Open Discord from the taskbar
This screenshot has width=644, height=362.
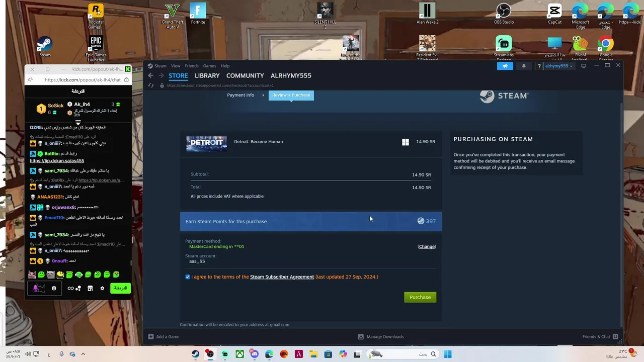pyautogui.click(x=254, y=354)
